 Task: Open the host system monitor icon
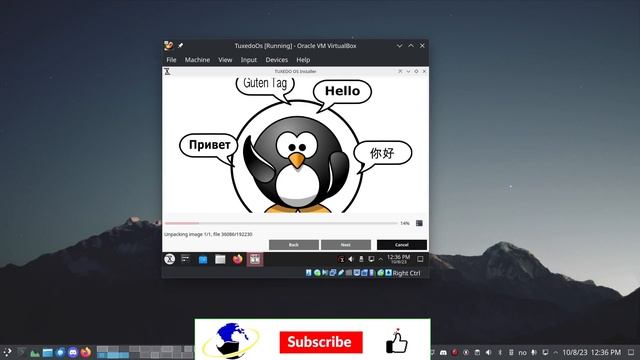click(x=35, y=353)
